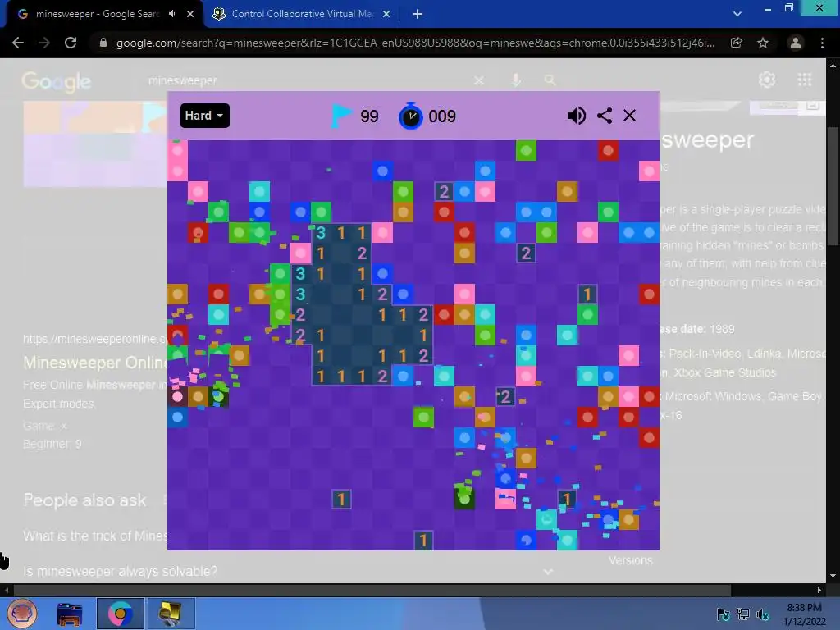Viewport: 840px width, 630px height.
Task: Open the file manager taskbar icon
Action: pos(70,614)
